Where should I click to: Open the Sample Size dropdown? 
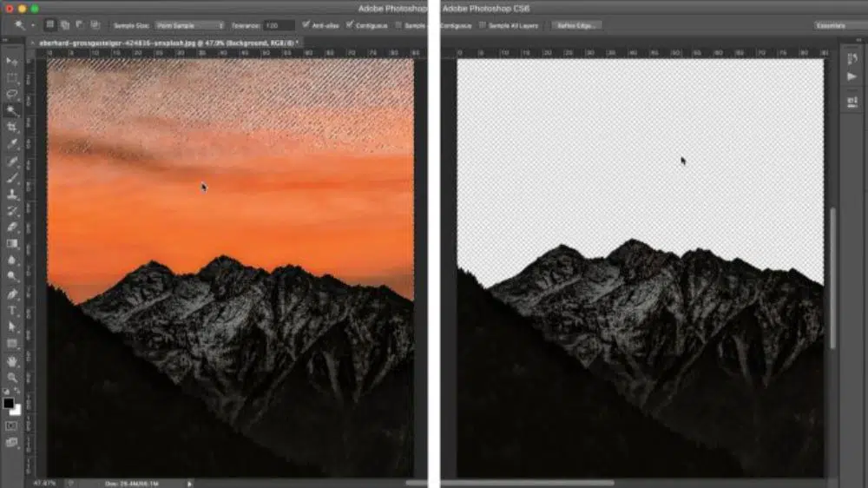pyautogui.click(x=189, y=25)
